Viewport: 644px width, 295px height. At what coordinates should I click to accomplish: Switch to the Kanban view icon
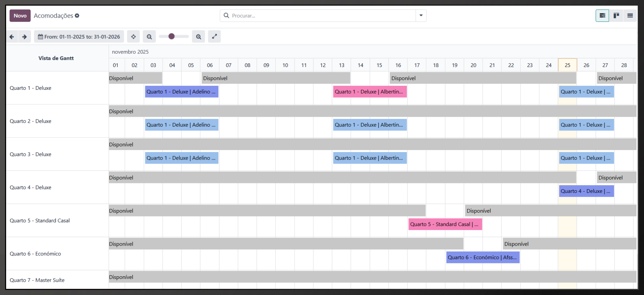[616, 16]
